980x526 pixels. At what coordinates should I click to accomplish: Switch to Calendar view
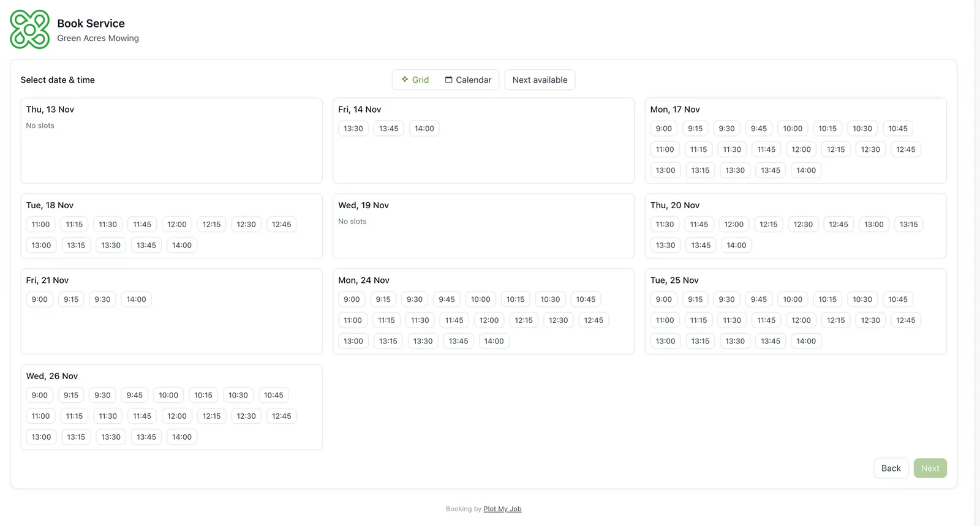468,80
